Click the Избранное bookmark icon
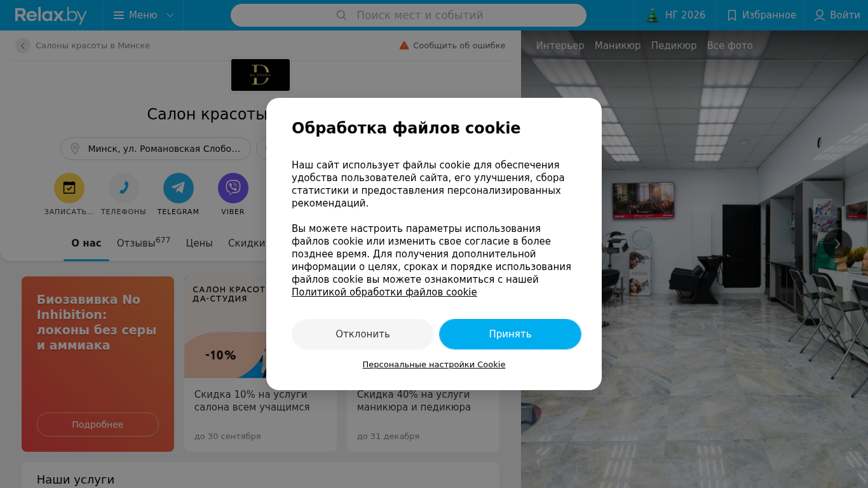 point(732,15)
